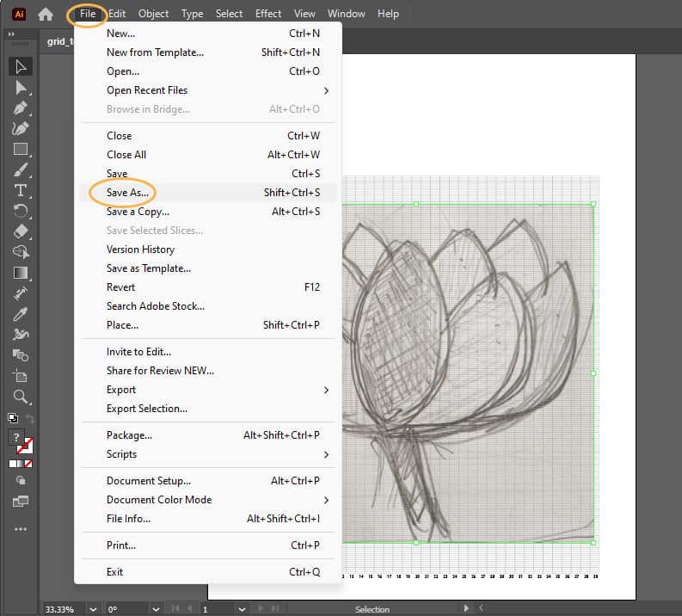Open the zoom level dropdown

coord(93,609)
